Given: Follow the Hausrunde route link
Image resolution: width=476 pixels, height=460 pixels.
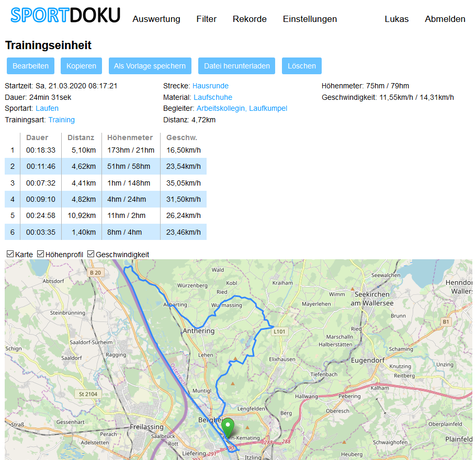Looking at the screenshot, I should (x=210, y=86).
